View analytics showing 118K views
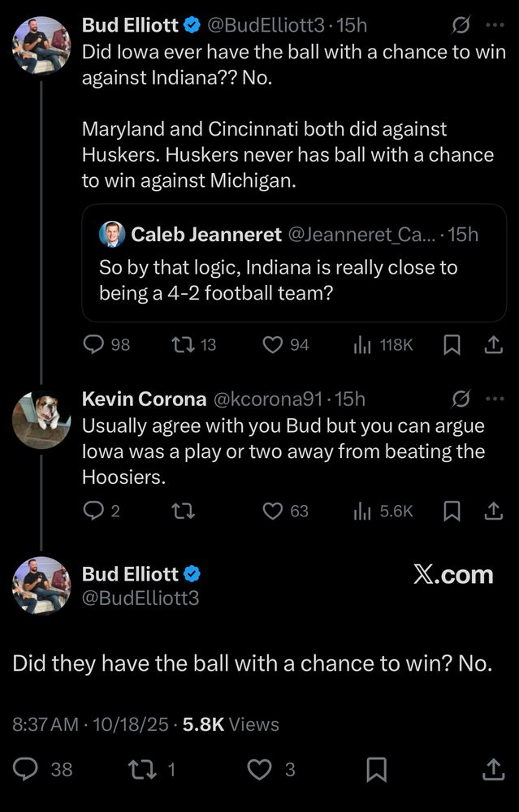The height and width of the screenshot is (812, 519). (362, 345)
